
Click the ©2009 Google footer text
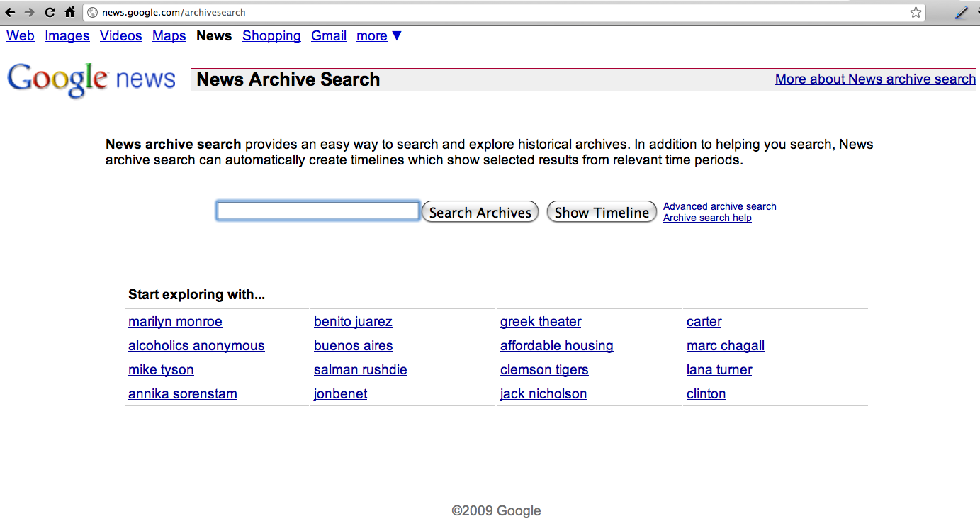[x=497, y=510]
